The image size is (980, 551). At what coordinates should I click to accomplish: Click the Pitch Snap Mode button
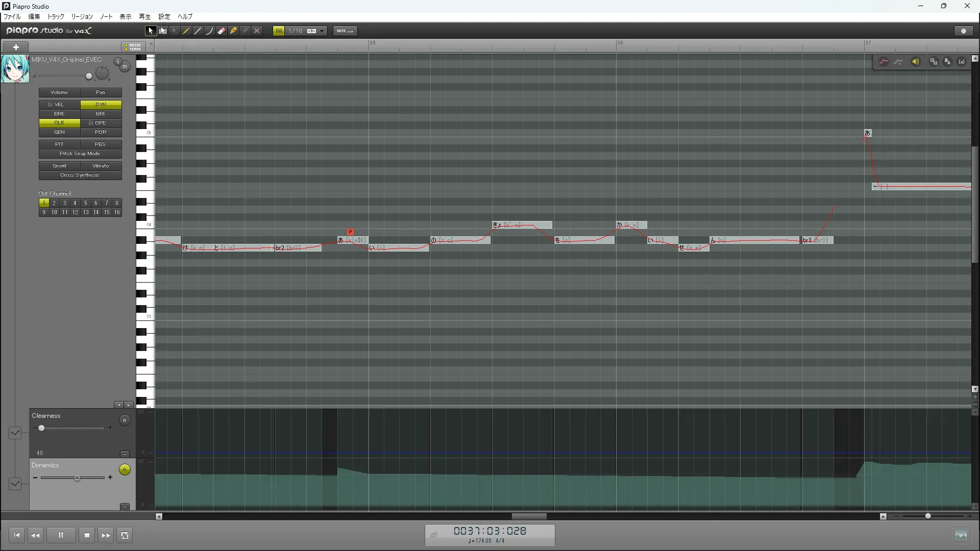[80, 154]
